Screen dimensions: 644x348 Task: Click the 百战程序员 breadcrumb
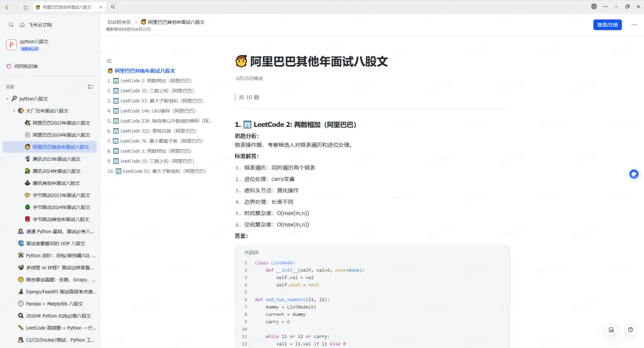click(119, 22)
